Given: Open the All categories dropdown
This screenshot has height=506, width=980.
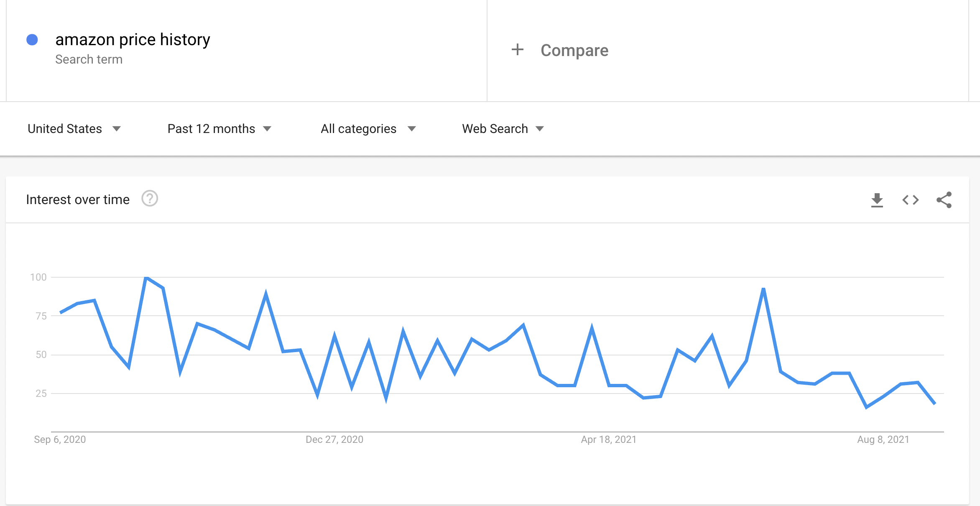Looking at the screenshot, I should (367, 128).
